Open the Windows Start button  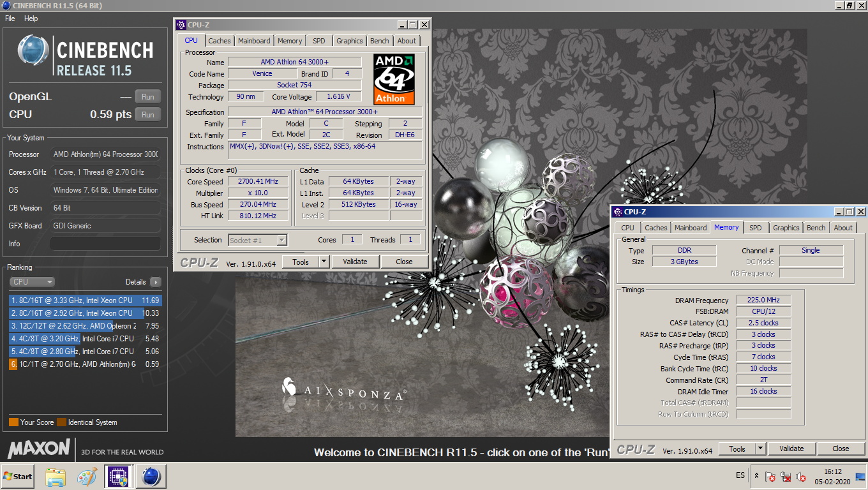[x=17, y=476]
